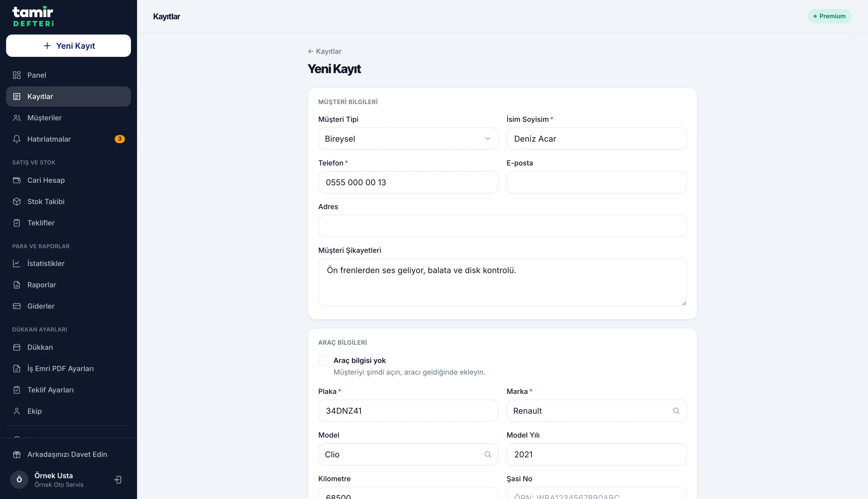This screenshot has width=868, height=499.
Task: Click the empty Adres field
Action: point(502,226)
